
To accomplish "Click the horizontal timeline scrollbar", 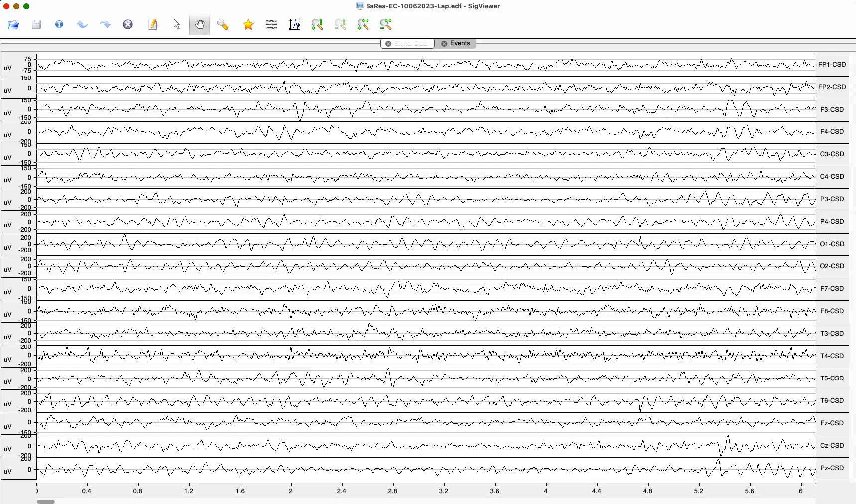I will (46, 502).
